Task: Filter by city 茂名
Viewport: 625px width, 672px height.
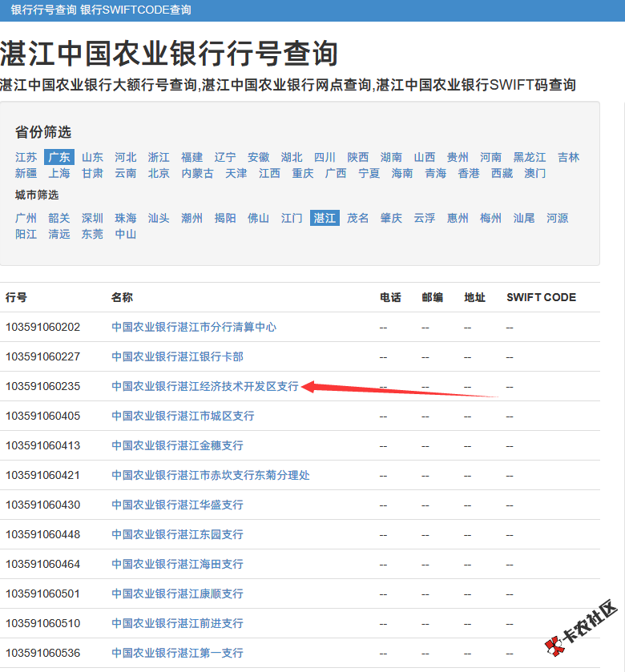Action: pyautogui.click(x=358, y=218)
